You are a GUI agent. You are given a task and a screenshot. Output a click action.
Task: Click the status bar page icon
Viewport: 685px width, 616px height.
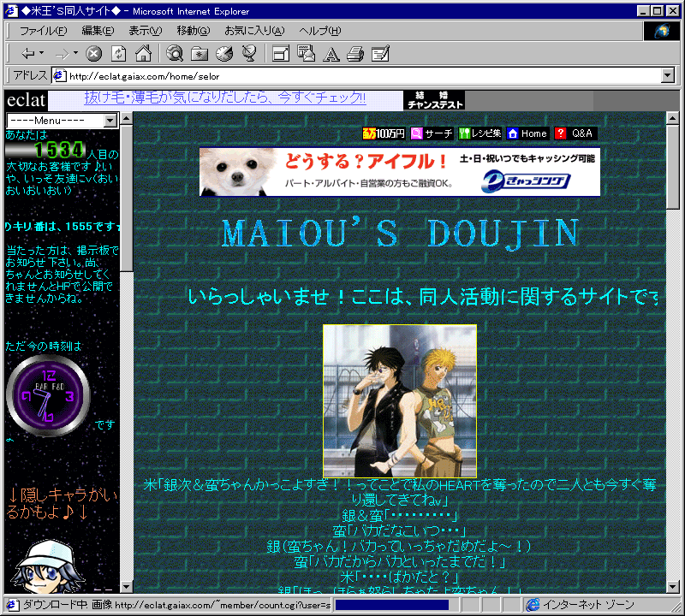12,605
